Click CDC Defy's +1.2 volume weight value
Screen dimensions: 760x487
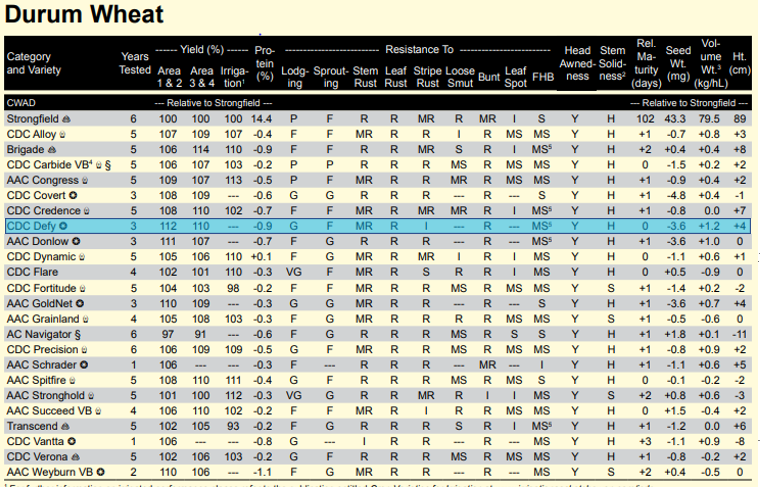tap(709, 226)
